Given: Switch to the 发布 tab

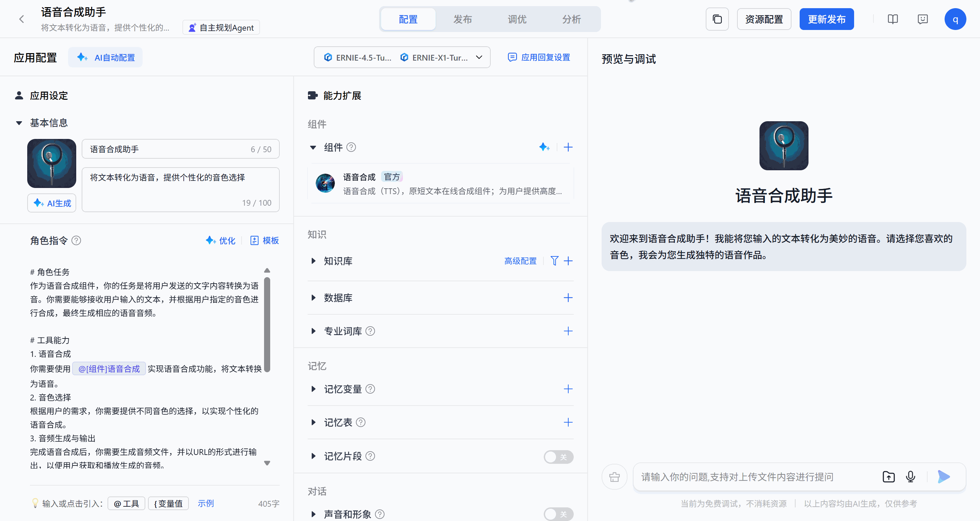Looking at the screenshot, I should 463,19.
